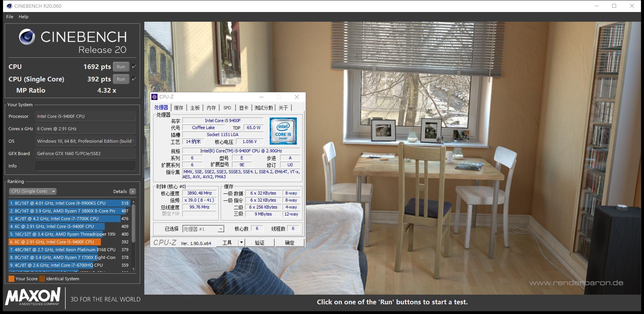Image resolution: width=644 pixels, height=314 pixels.
Task: Click the Cinebench app icon in title bar
Action: click(x=9, y=6)
